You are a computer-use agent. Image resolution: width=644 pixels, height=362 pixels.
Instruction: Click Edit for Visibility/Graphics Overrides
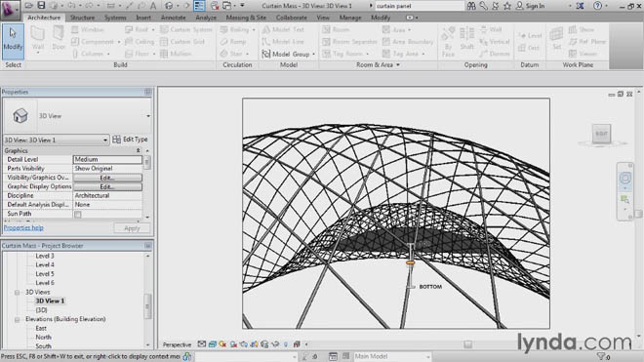[107, 178]
